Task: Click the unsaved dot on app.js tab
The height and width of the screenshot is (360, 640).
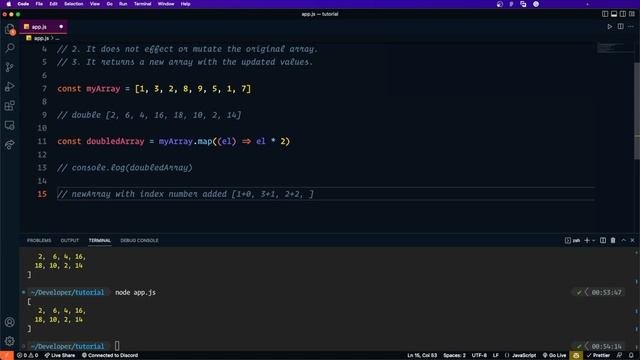Action: point(61,27)
